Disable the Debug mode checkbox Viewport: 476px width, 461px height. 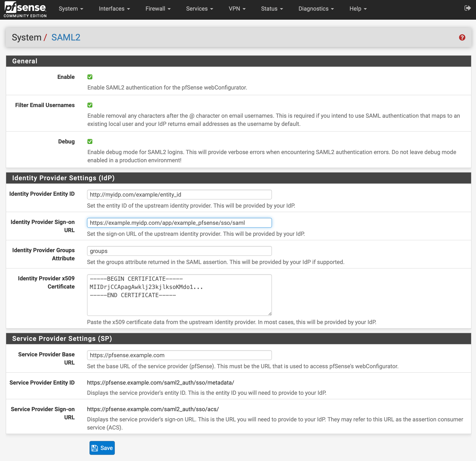coord(91,142)
